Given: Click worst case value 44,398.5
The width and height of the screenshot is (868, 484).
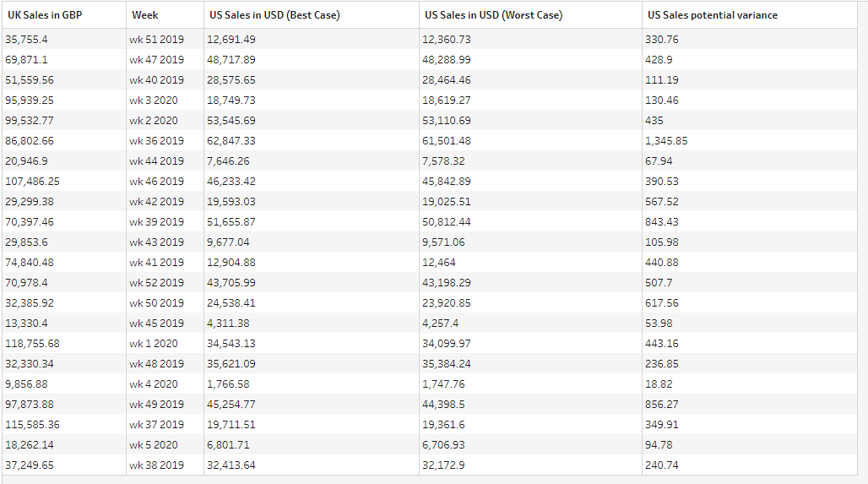Looking at the screenshot, I should [443, 405].
